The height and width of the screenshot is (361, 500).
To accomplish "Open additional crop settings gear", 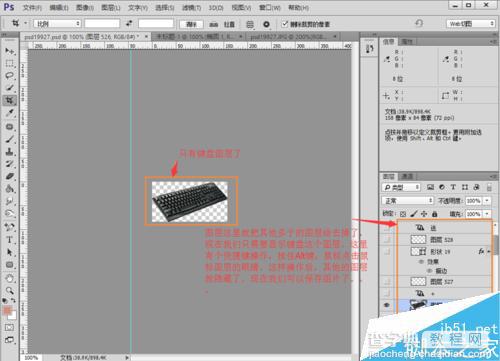I will click(266, 24).
